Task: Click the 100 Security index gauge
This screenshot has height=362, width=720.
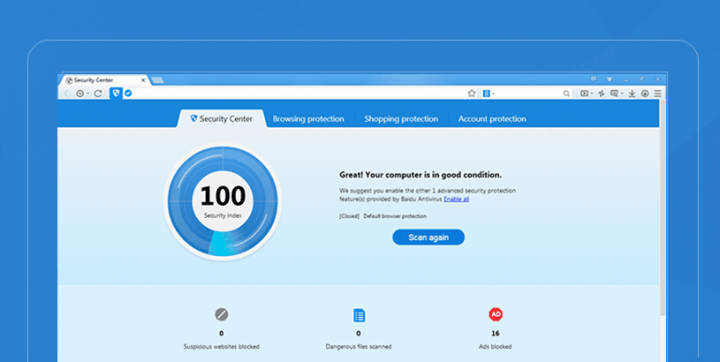Action: (223, 201)
